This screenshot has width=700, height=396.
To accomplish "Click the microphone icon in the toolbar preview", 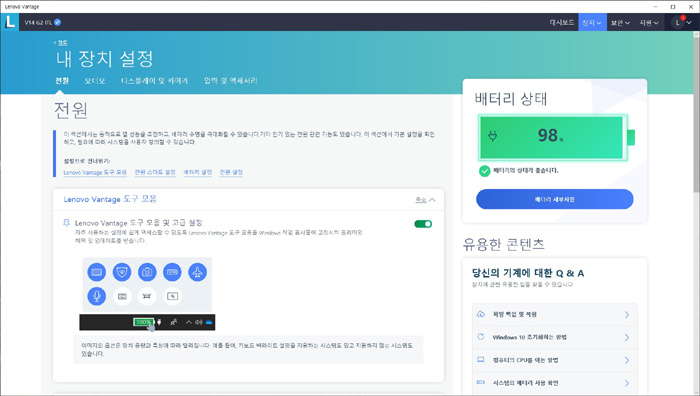I will [96, 296].
